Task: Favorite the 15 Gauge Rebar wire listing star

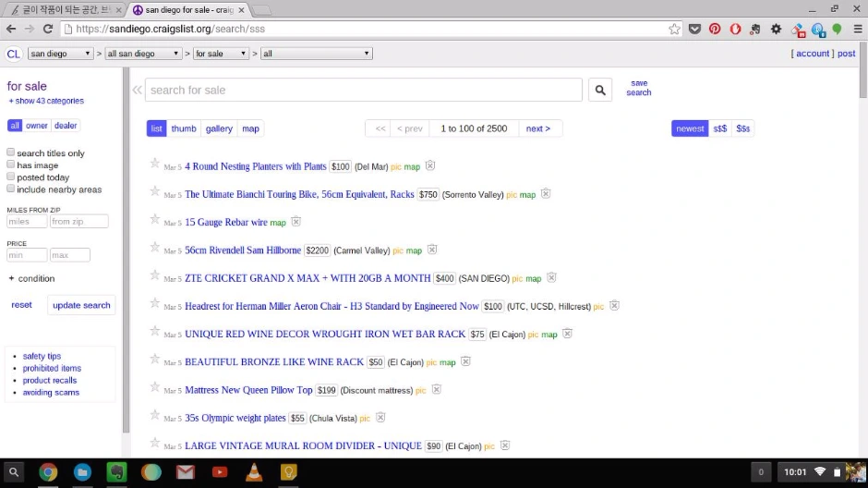Action: (155, 219)
